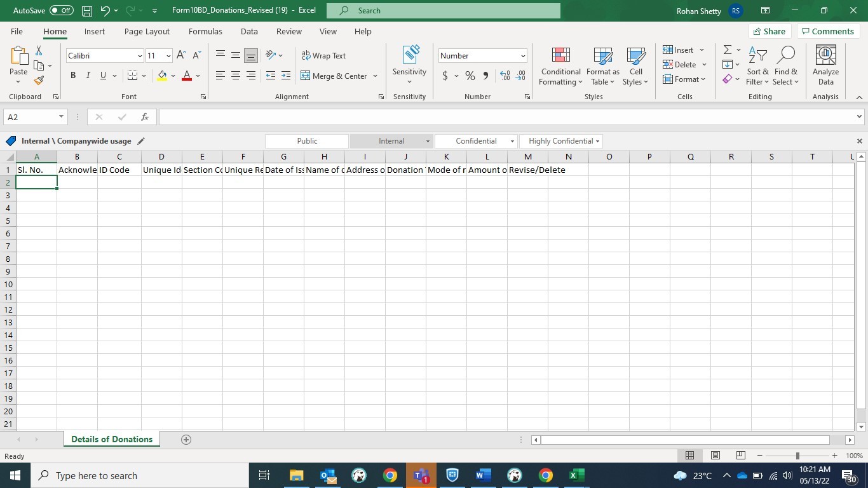Open the Number format dropdown
This screenshot has width=868, height=488.
tap(523, 56)
